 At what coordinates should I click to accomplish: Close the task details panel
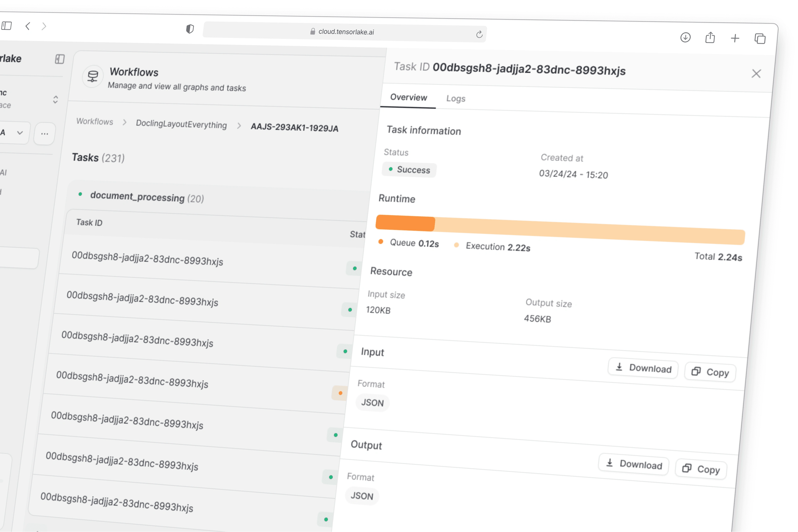coord(756,74)
